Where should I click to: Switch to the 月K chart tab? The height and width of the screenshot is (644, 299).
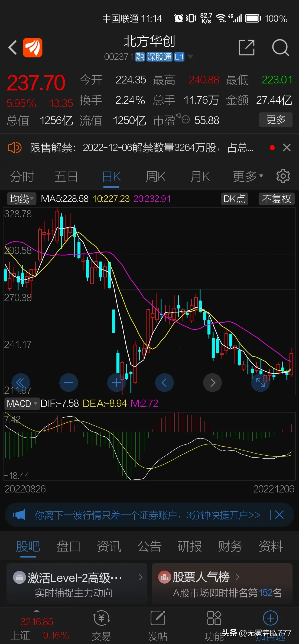tap(200, 177)
